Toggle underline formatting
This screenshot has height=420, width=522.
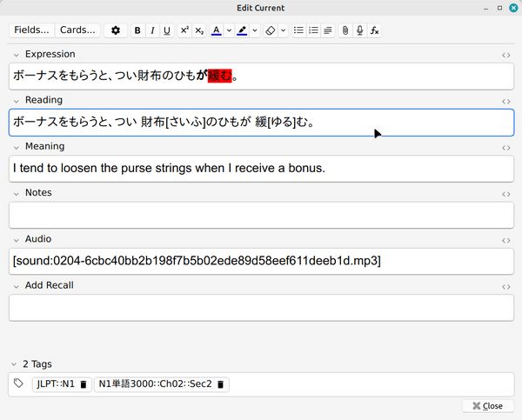(167, 30)
